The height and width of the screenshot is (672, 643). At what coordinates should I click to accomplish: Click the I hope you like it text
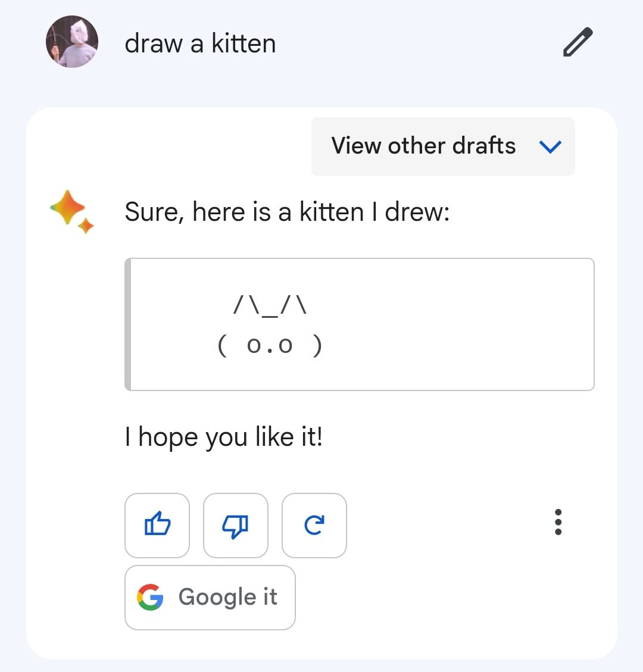coord(223,437)
